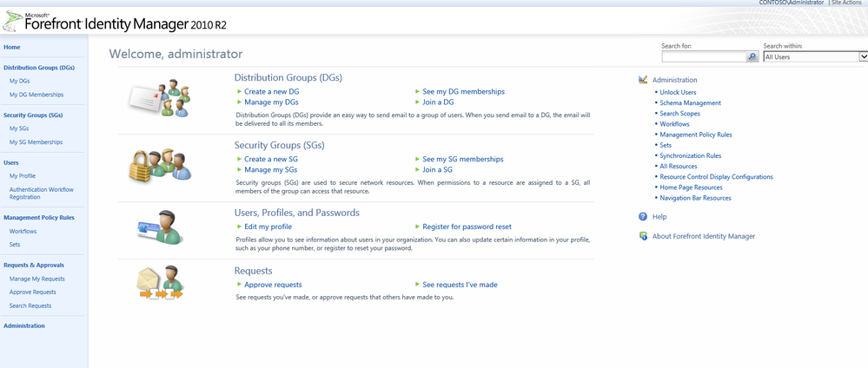
Task: Open the Site Actions menu
Action: [848, 3]
